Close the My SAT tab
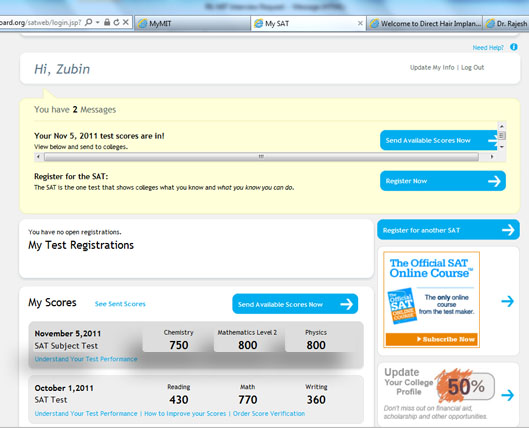 click(x=360, y=23)
